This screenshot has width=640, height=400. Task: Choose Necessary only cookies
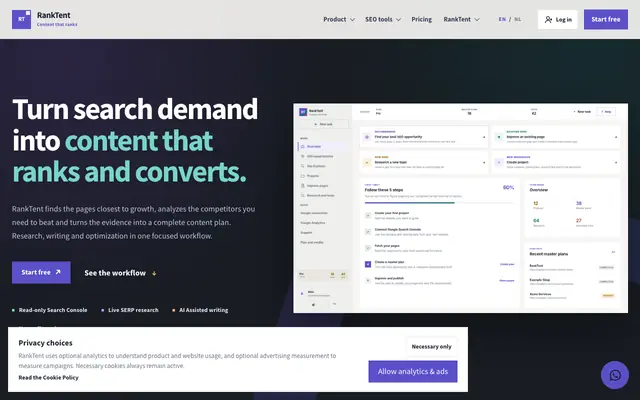pos(431,347)
